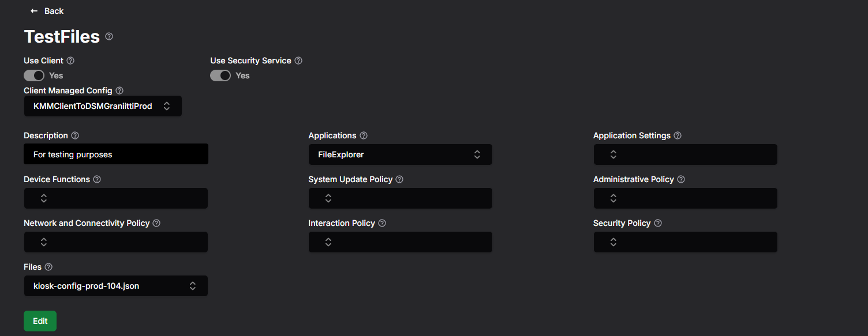The image size is (868, 336).
Task: Click Administrative Policy help icon
Action: (681, 179)
